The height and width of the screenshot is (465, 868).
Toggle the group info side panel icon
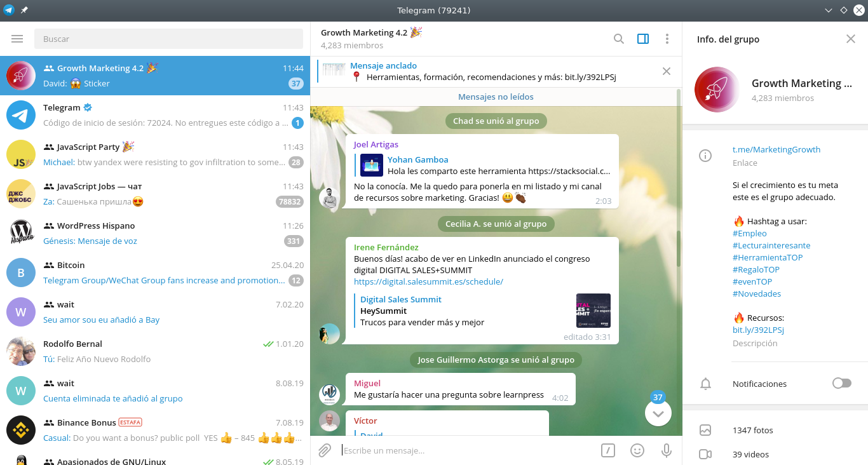point(643,39)
